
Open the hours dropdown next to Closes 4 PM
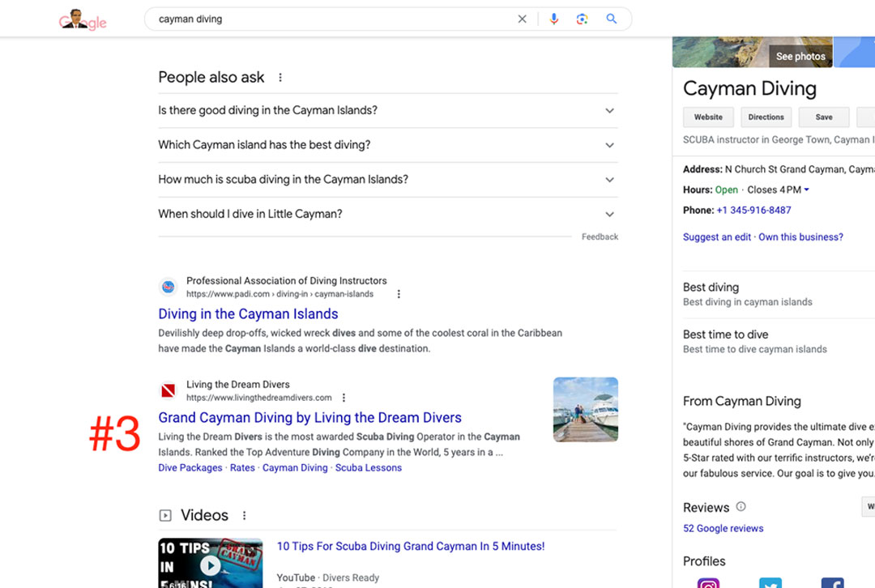pos(806,190)
